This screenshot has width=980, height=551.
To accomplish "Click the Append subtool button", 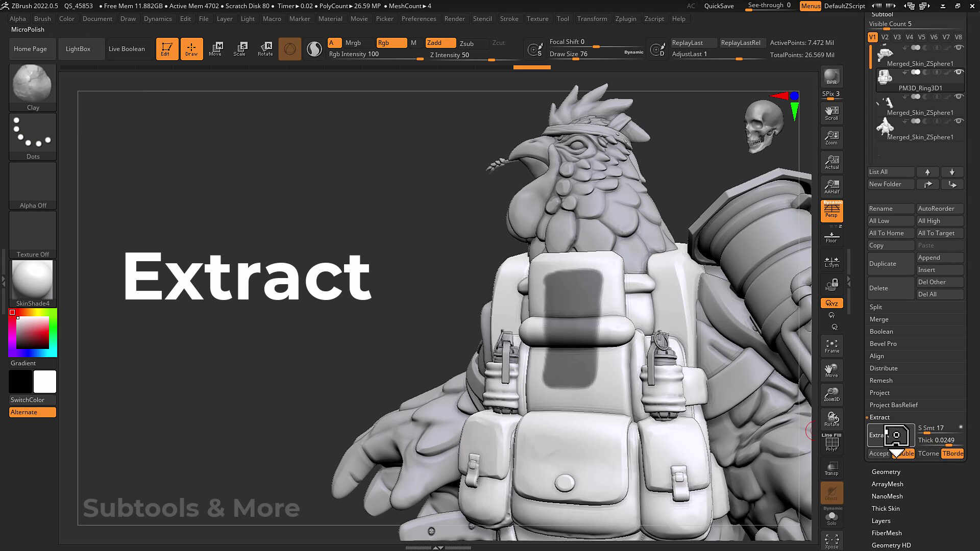I will point(940,258).
